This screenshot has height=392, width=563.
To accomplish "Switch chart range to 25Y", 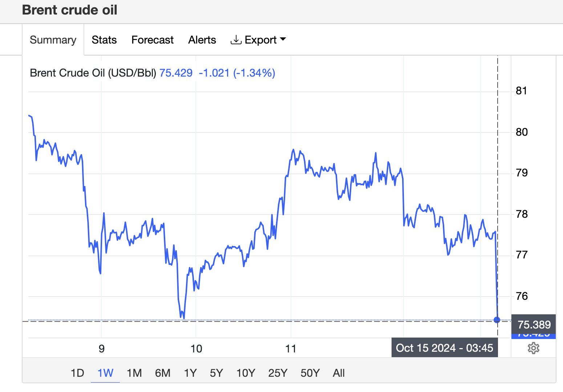I will point(278,373).
